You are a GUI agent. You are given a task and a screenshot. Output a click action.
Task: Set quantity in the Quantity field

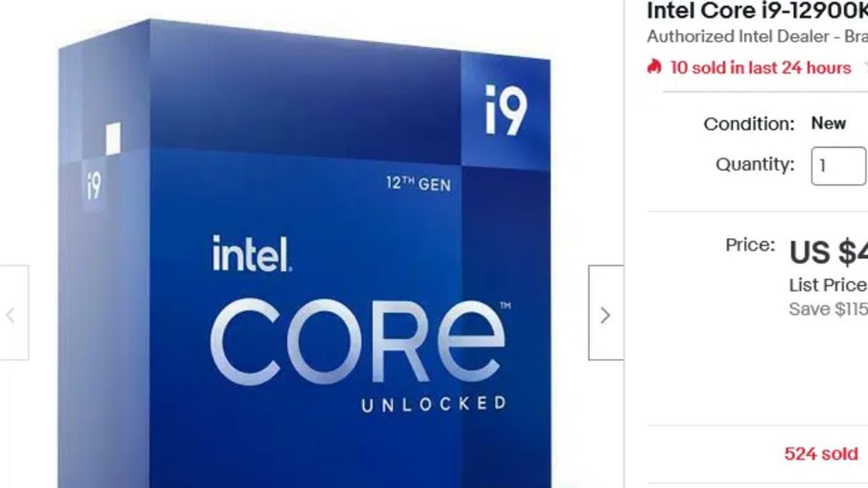coord(839,166)
